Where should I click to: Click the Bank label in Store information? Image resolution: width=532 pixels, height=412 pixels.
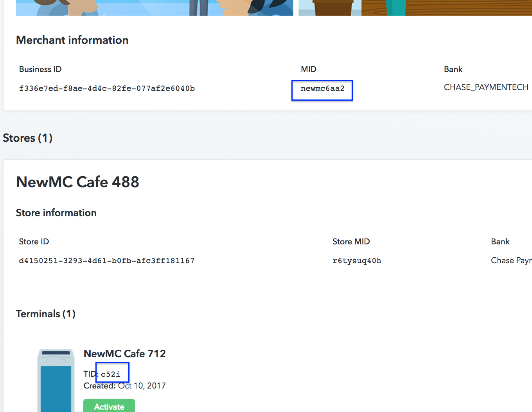[x=500, y=242]
